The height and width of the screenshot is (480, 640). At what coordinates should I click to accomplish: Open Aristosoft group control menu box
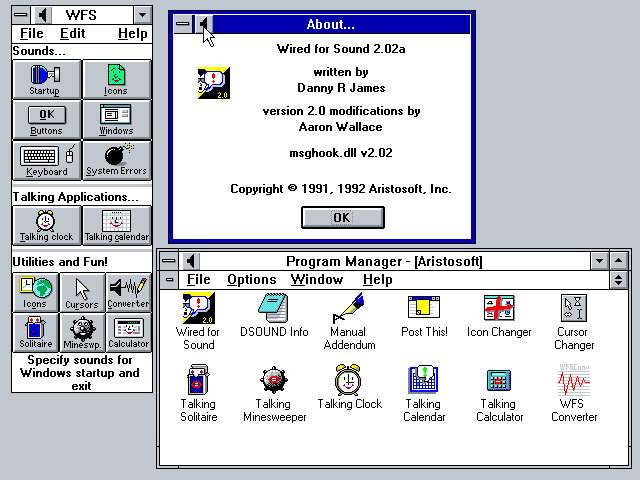(169, 280)
